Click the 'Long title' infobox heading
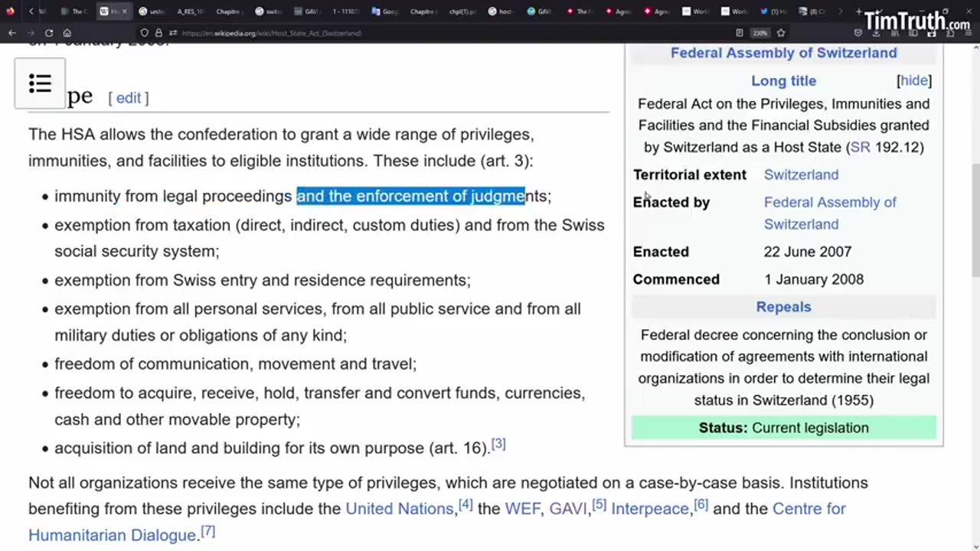980x551 pixels. pyautogui.click(x=783, y=80)
